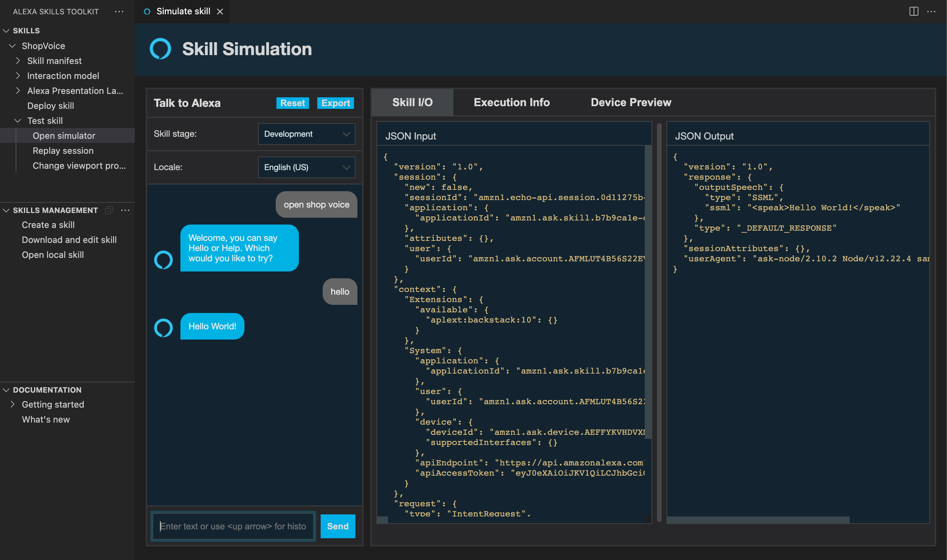Expand Alexa Presentation Language node
Image resolution: width=947 pixels, height=560 pixels.
click(18, 91)
